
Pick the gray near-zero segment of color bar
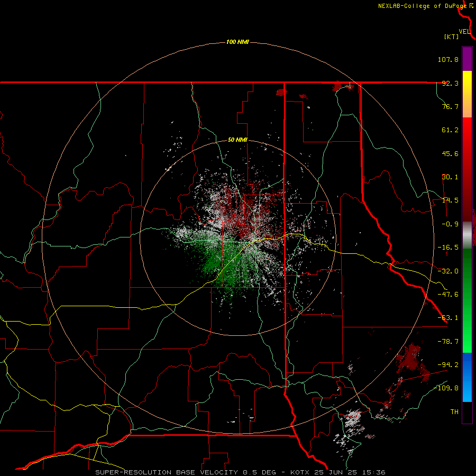click(x=467, y=235)
